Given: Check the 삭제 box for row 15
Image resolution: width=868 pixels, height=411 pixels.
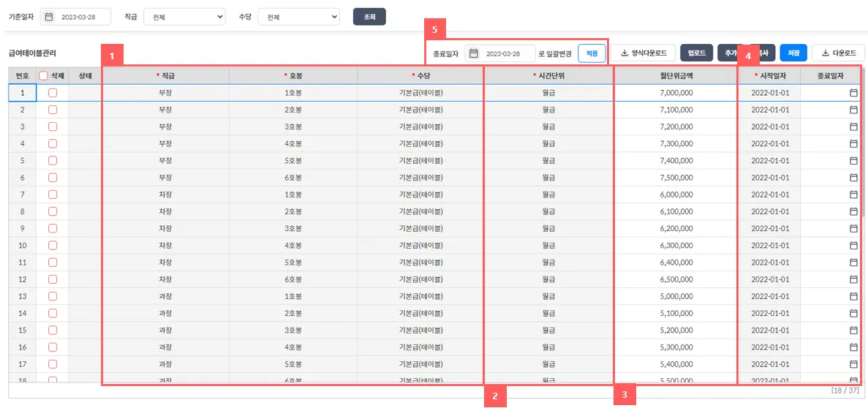Looking at the screenshot, I should click(53, 331).
